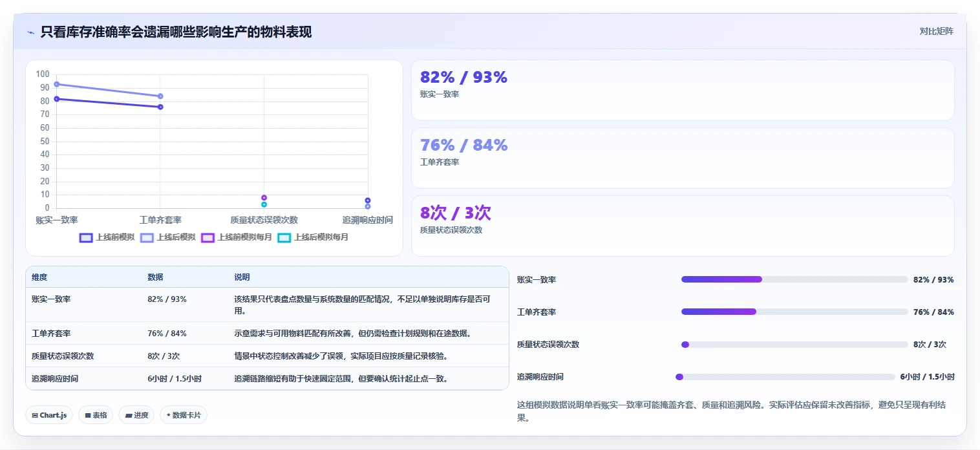
Task: Click the purple point above 质量状态误领次数
Action: [264, 198]
